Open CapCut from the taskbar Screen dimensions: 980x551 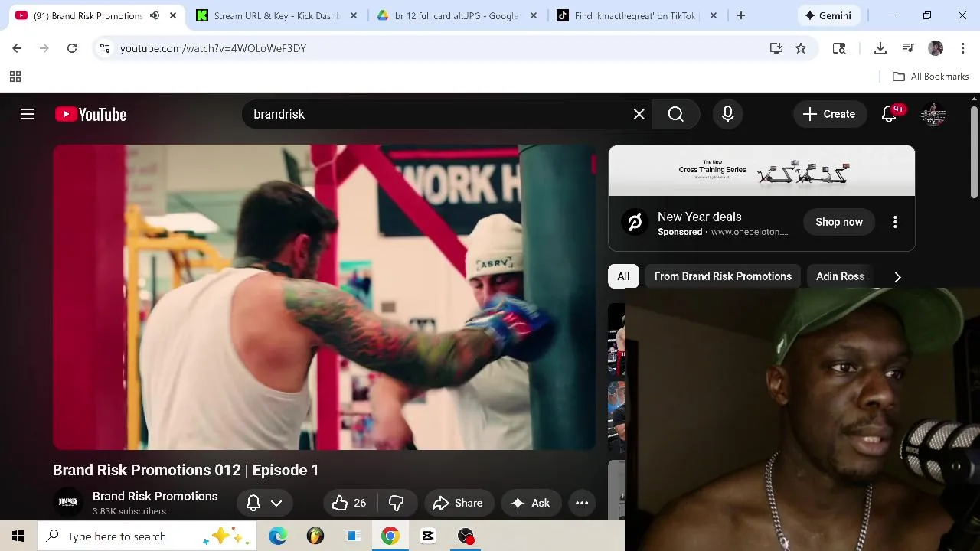click(427, 536)
